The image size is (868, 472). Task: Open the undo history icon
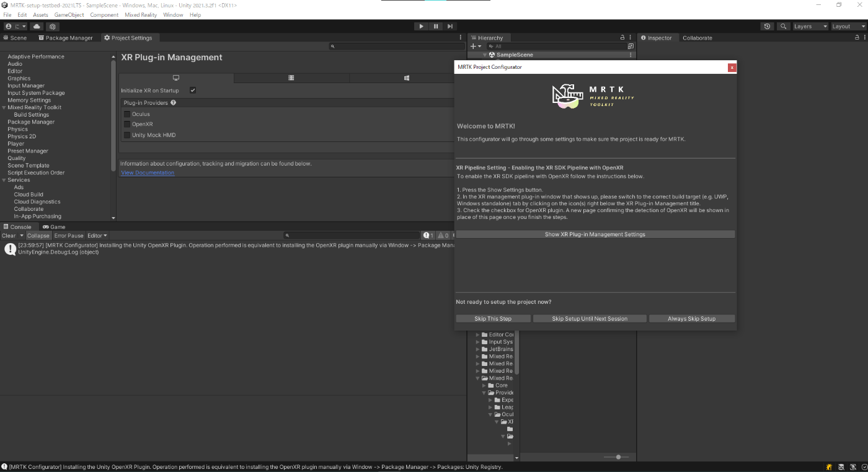768,26
